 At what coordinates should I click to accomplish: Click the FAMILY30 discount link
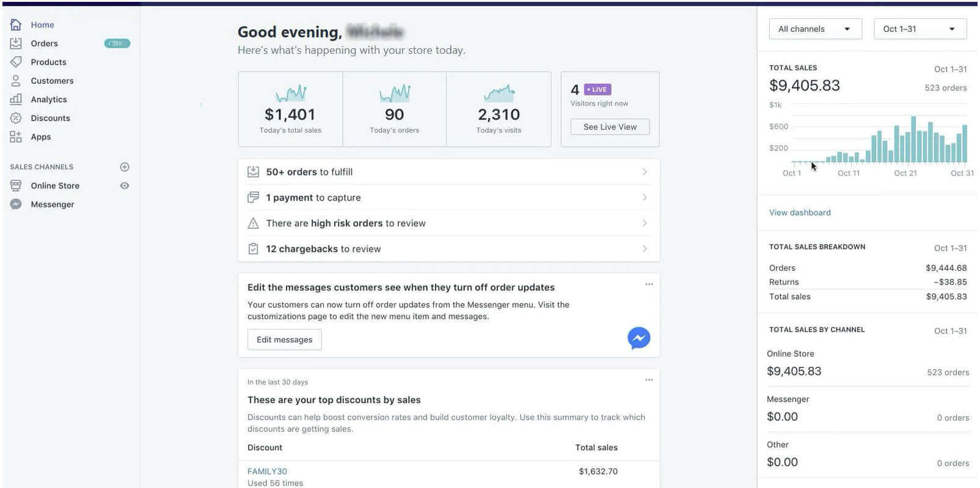(267, 471)
